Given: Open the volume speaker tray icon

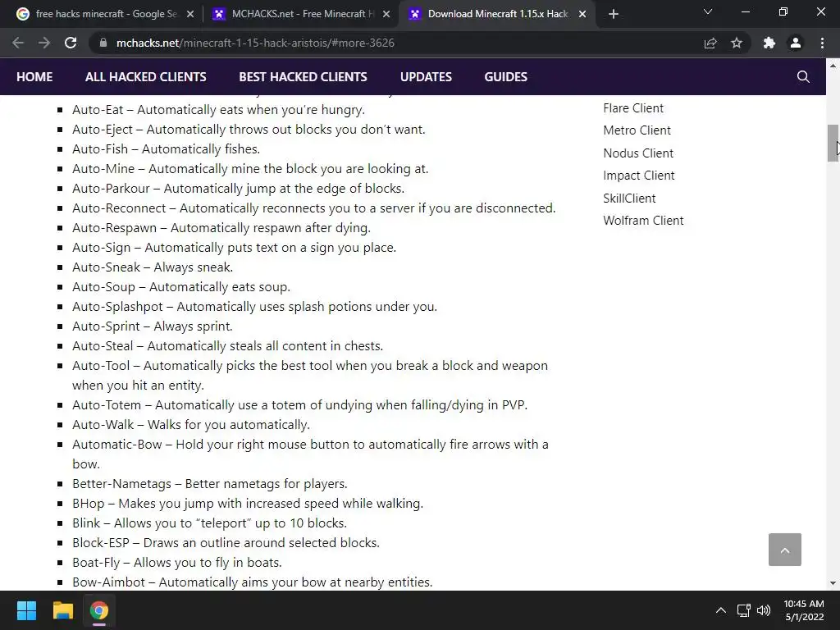Looking at the screenshot, I should 764,610.
